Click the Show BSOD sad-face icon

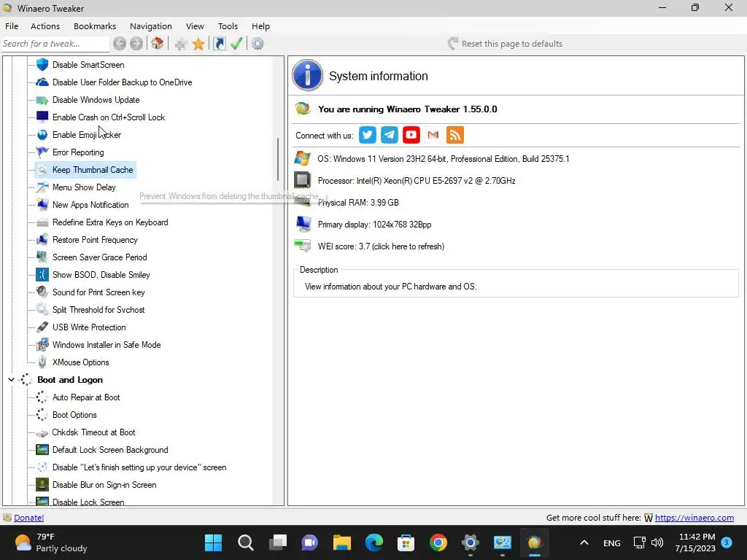click(42, 274)
